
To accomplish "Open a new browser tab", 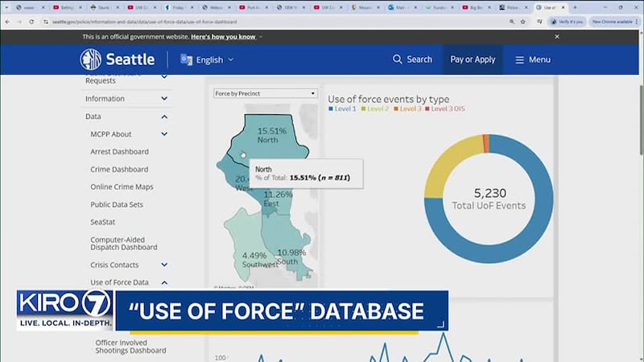I will 575,7.
